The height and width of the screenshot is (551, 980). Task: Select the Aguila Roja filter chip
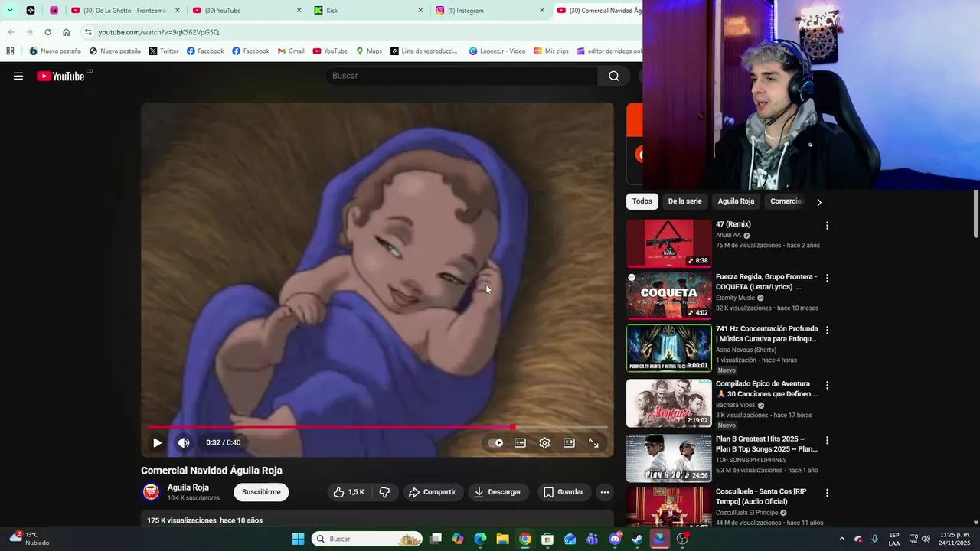tap(736, 201)
